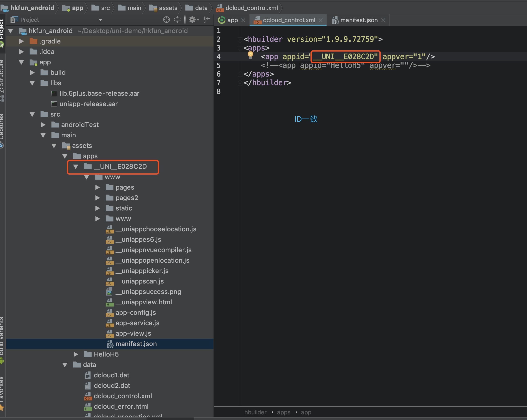Select dcloud_error.html file
The width and height of the screenshot is (527, 420).
point(116,407)
